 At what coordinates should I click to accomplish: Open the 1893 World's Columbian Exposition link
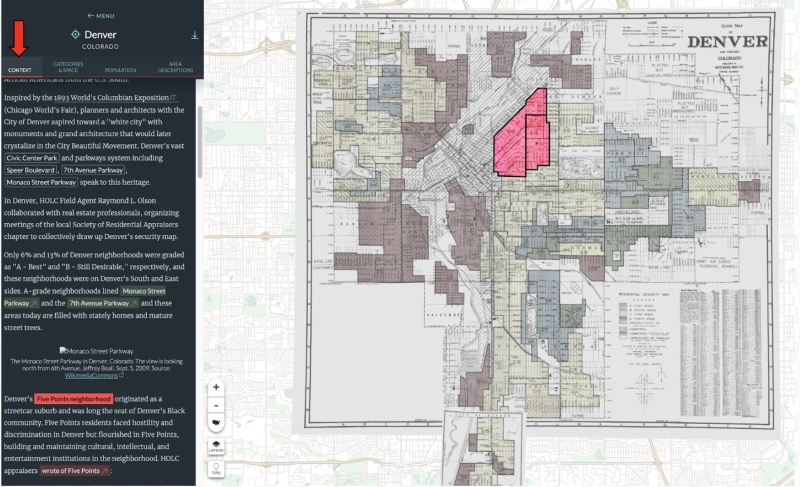(115, 97)
